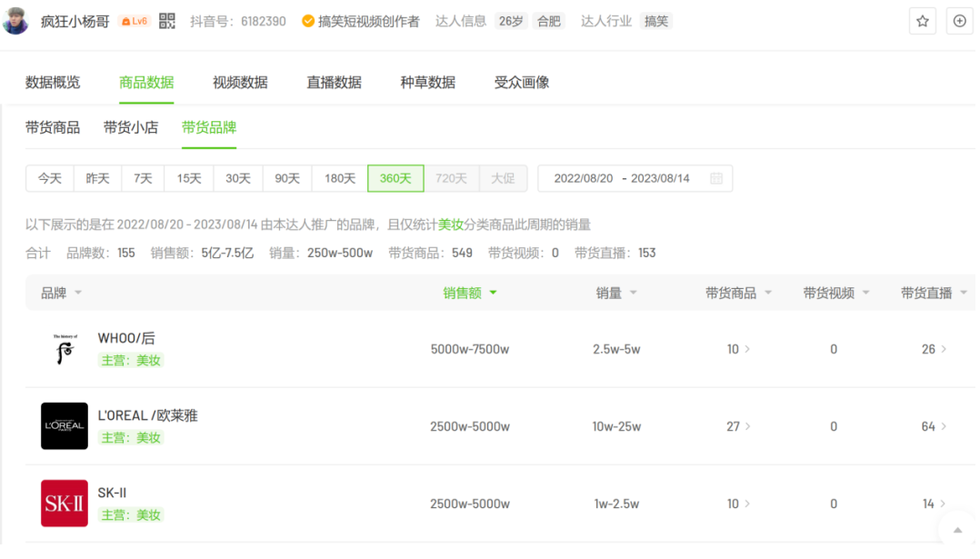Click the 疯狂小杨哥 profile avatar
Viewport: 980px width, 559px height.
[15, 21]
